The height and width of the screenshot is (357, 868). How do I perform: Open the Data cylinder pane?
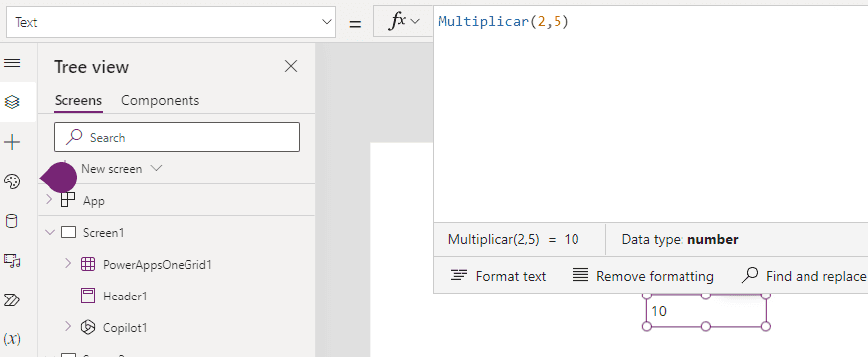(x=11, y=221)
